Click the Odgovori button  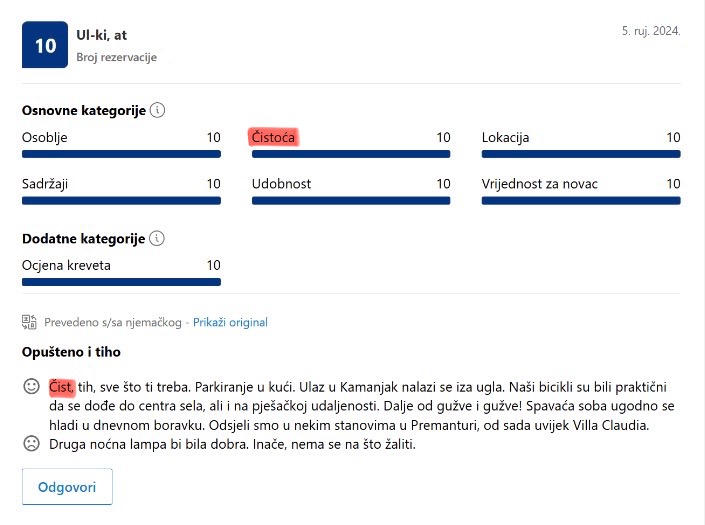click(67, 487)
